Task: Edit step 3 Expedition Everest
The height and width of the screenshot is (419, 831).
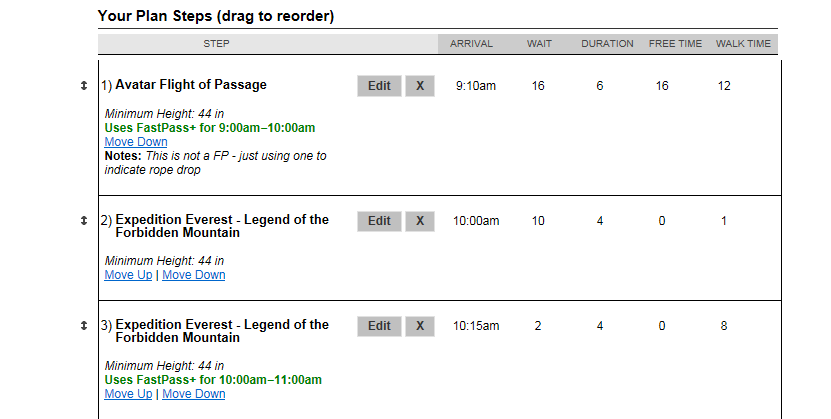Action: coord(379,326)
